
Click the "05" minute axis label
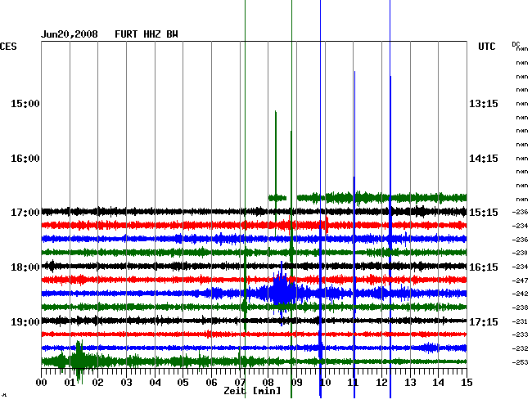183,383
